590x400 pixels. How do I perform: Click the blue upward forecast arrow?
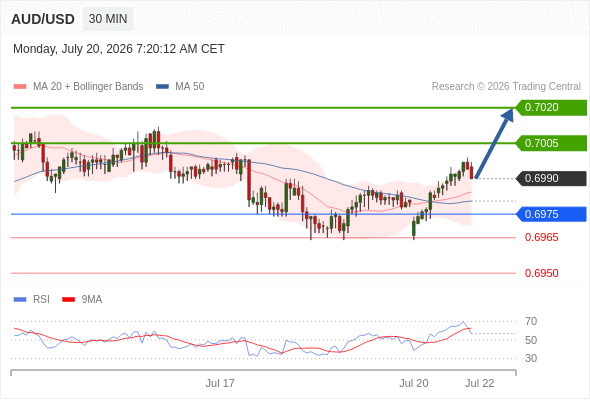(x=494, y=143)
